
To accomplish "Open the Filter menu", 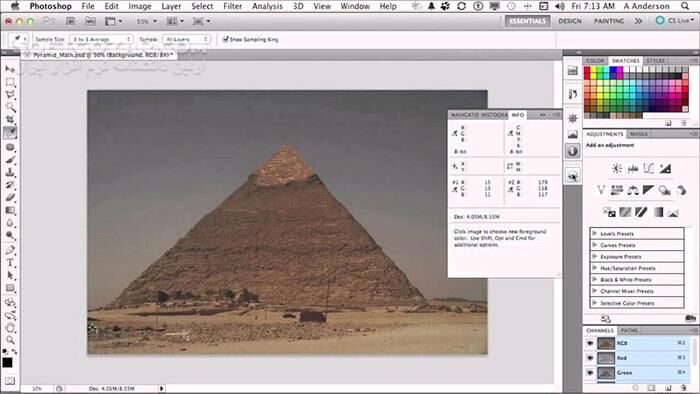I will point(233,6).
